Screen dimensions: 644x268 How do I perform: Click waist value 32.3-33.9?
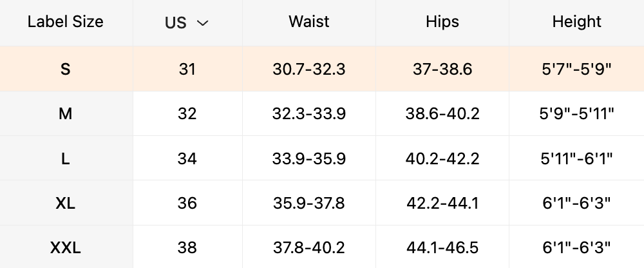(308, 114)
